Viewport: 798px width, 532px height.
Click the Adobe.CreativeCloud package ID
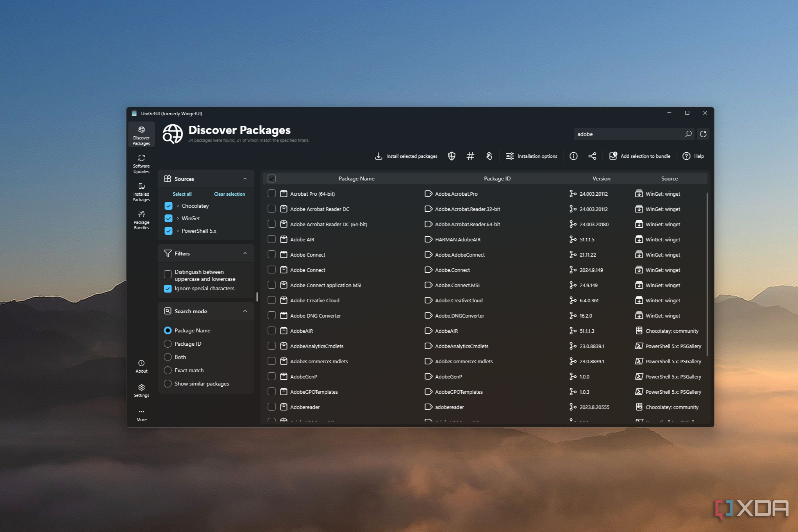pos(459,300)
